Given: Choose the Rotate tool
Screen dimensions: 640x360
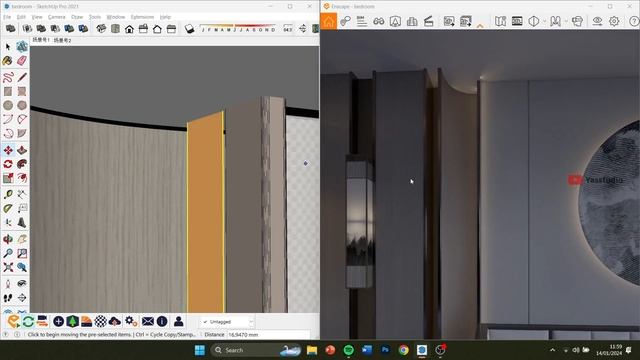Looking at the screenshot, I should pos(8,164).
